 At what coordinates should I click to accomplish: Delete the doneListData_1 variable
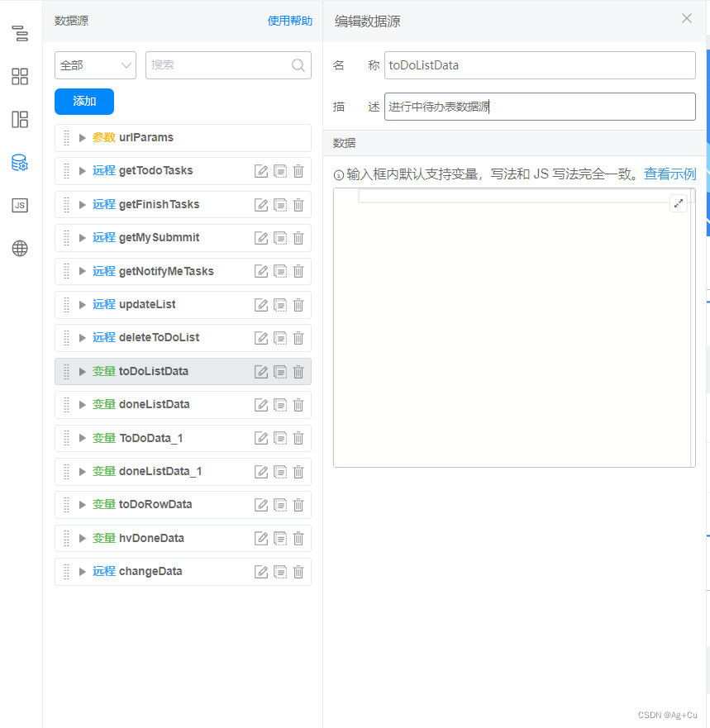[x=298, y=472]
